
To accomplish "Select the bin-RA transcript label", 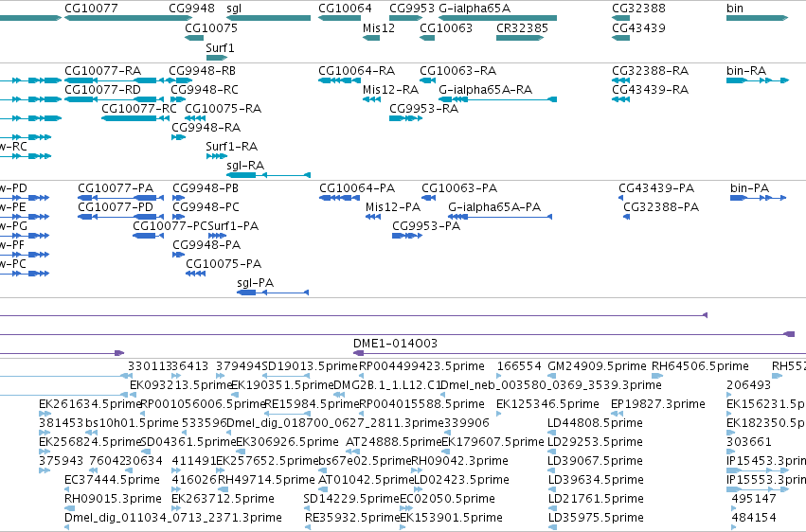I will (x=746, y=70).
